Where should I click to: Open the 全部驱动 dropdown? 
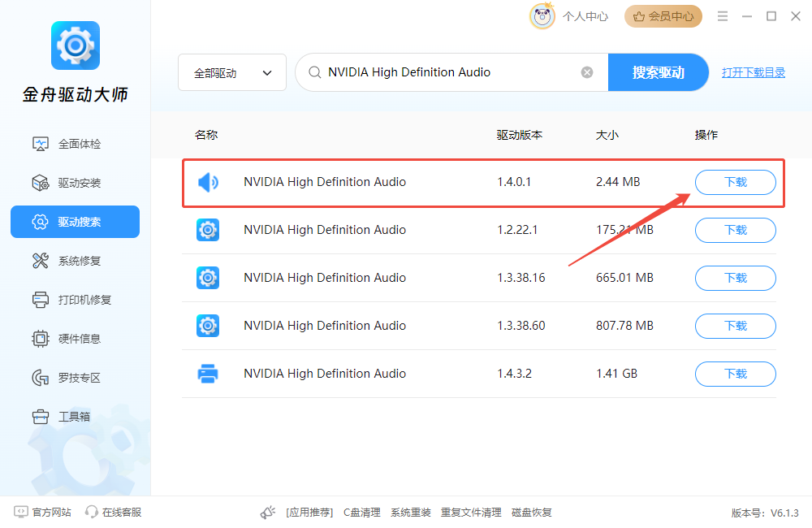click(x=232, y=72)
